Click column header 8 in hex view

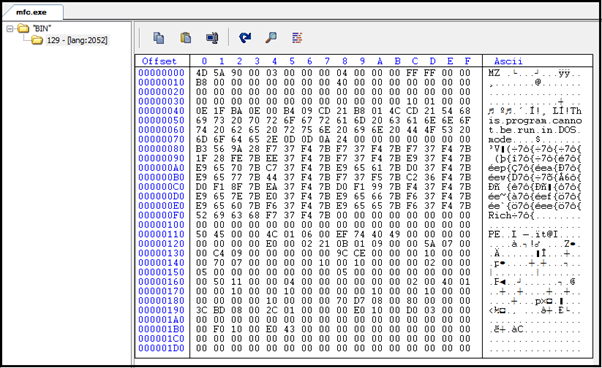pos(344,61)
